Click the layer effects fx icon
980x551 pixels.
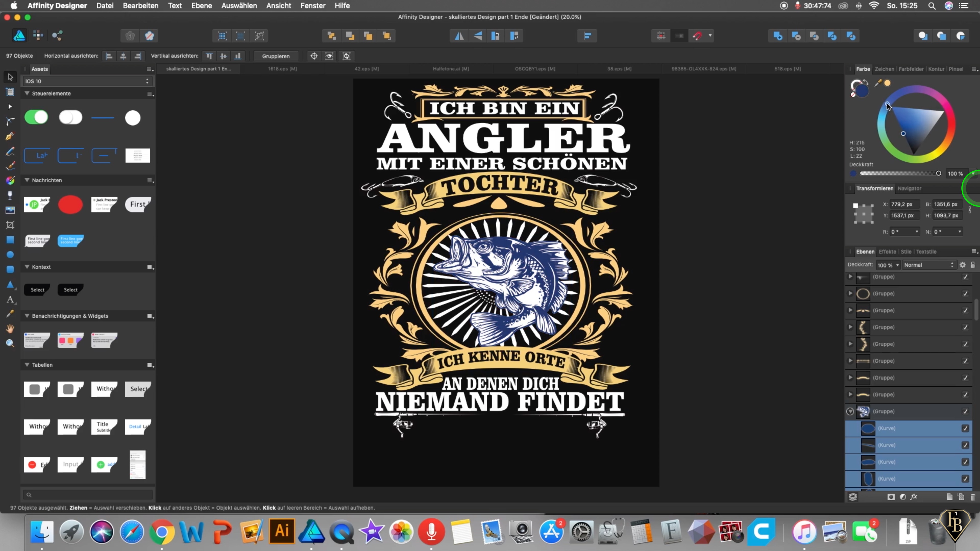coord(914,497)
